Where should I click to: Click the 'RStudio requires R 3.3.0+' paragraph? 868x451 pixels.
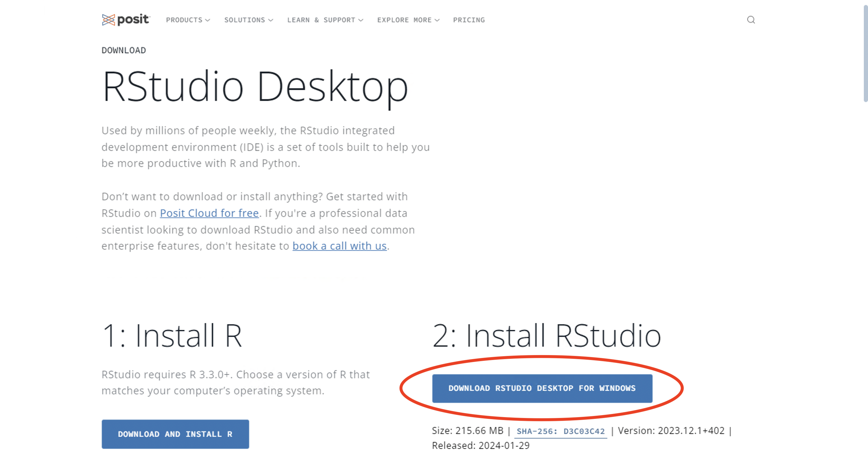[x=236, y=382]
